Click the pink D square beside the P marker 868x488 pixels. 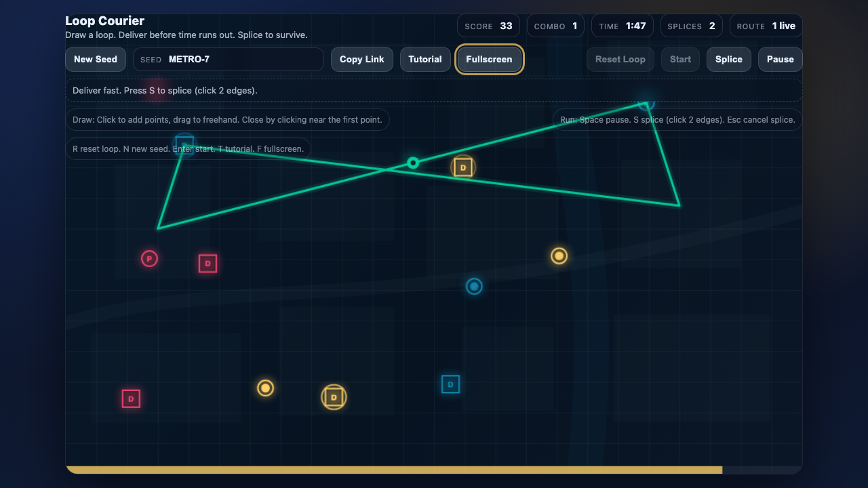[x=208, y=264]
